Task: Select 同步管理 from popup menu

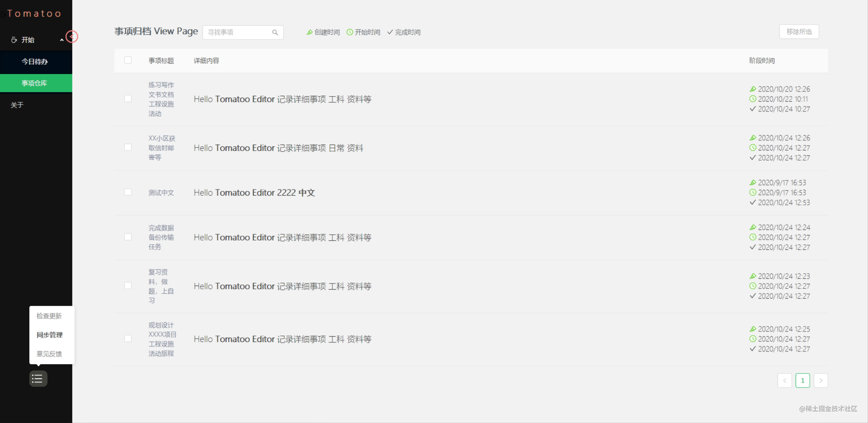Action: pyautogui.click(x=50, y=335)
